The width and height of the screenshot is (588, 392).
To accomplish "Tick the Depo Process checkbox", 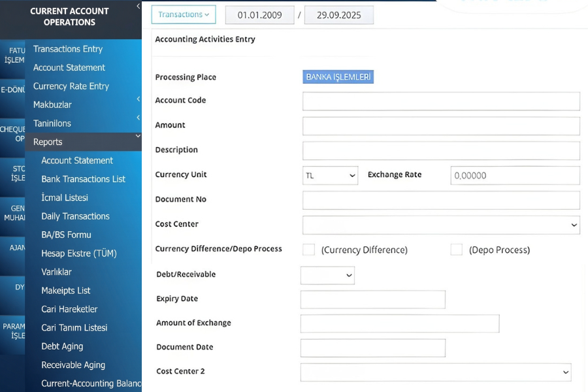I will point(457,250).
